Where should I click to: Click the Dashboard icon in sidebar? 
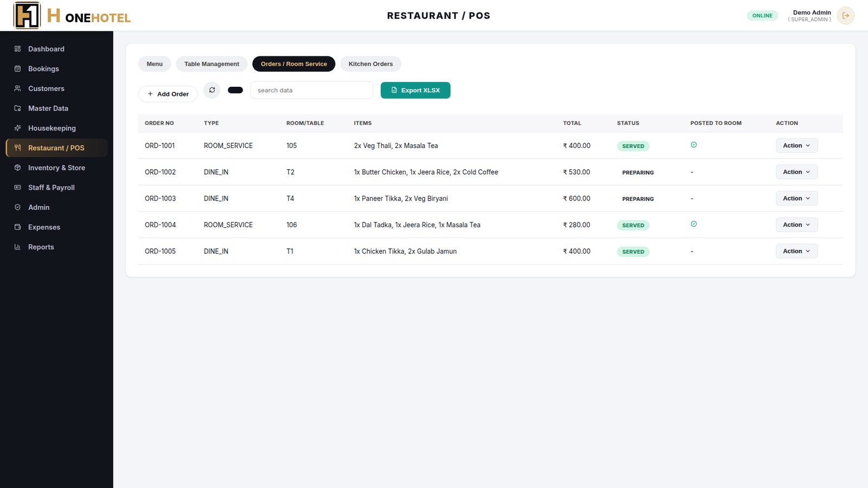[17, 49]
